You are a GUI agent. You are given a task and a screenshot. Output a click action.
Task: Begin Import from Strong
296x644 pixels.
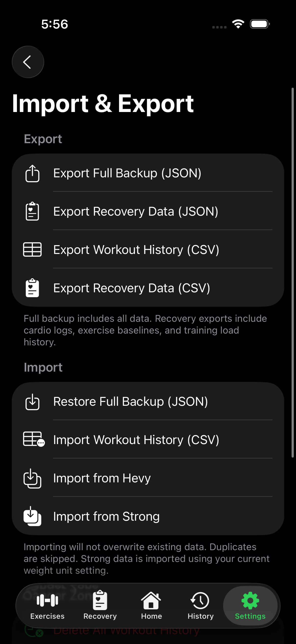pyautogui.click(x=106, y=516)
